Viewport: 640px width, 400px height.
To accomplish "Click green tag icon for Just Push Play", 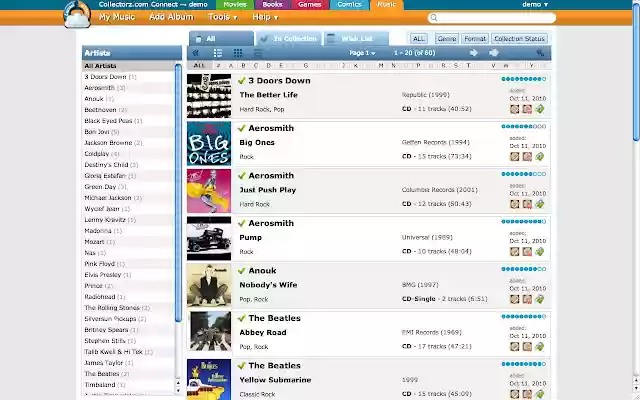I will pos(540,204).
